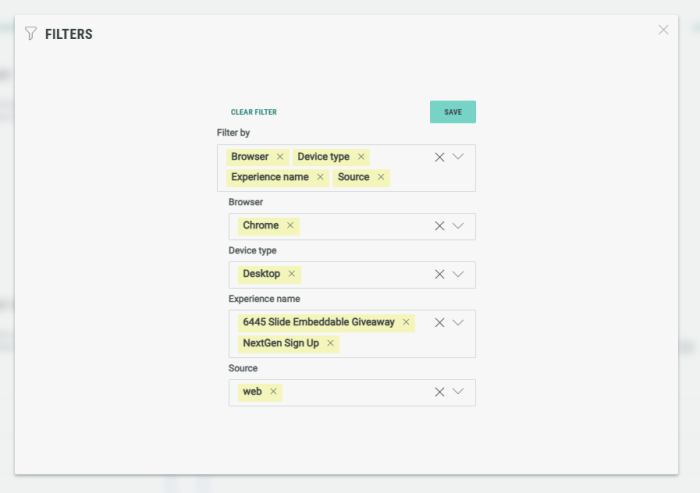This screenshot has height=493, width=700.
Task: Remove the Device type filter tag
Action: coord(361,157)
